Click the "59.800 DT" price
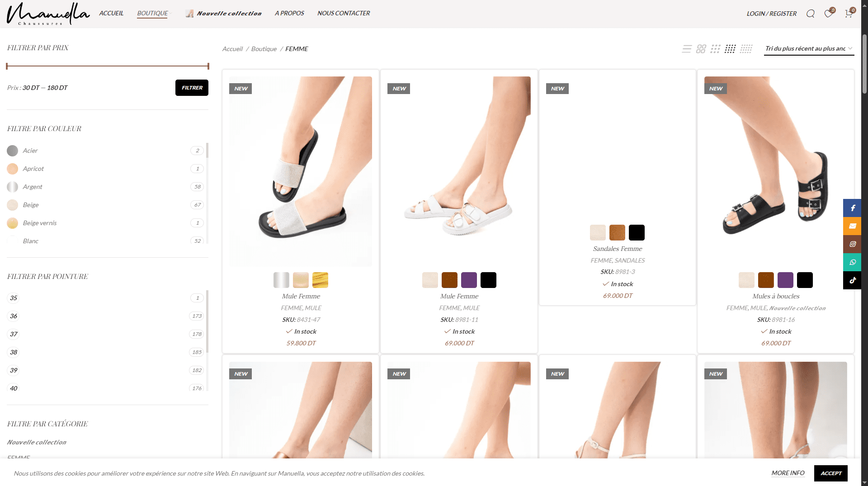The height and width of the screenshot is (486, 868). [301, 343]
